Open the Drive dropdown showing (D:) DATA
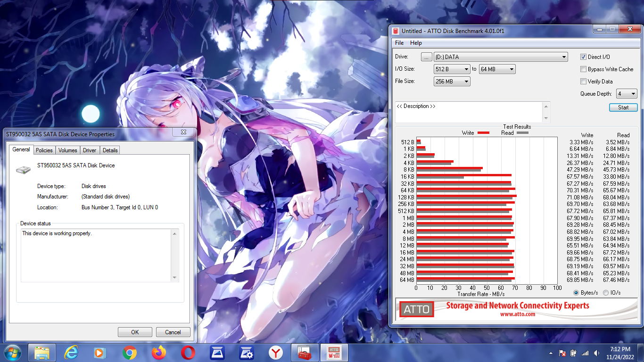The width and height of the screenshot is (644, 362). [501, 57]
